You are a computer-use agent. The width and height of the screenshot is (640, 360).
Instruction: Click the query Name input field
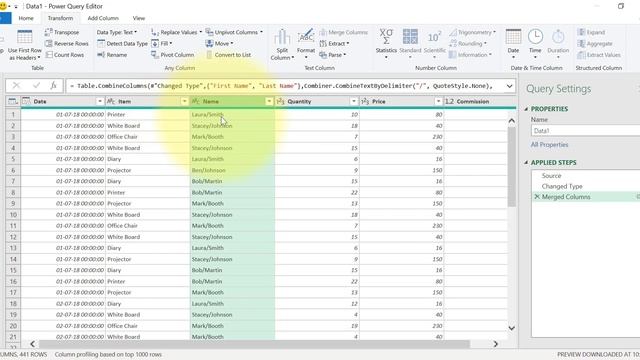[585, 131]
